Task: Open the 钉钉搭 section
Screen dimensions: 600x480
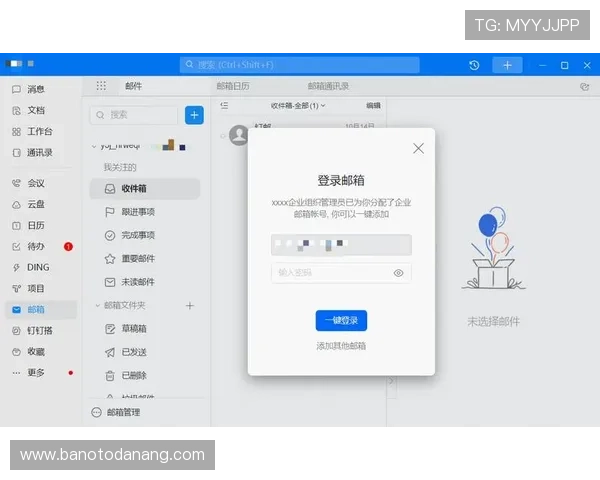Action: [x=32, y=331]
